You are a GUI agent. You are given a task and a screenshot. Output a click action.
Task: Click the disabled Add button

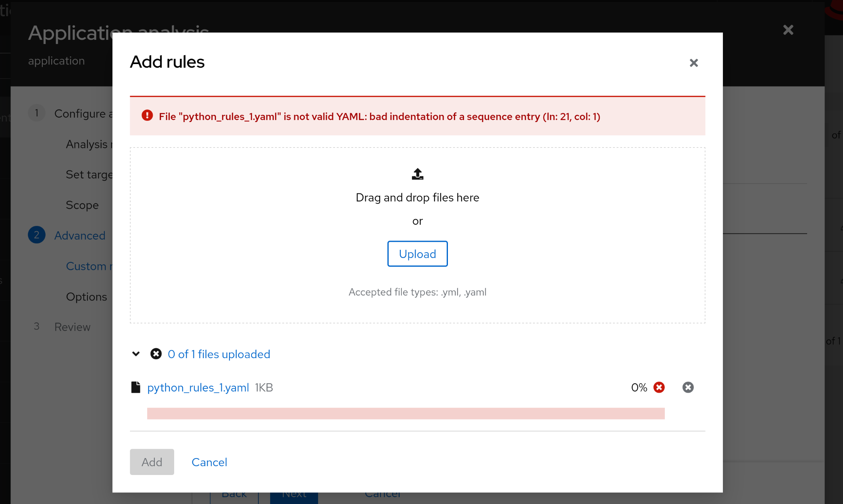click(x=152, y=462)
